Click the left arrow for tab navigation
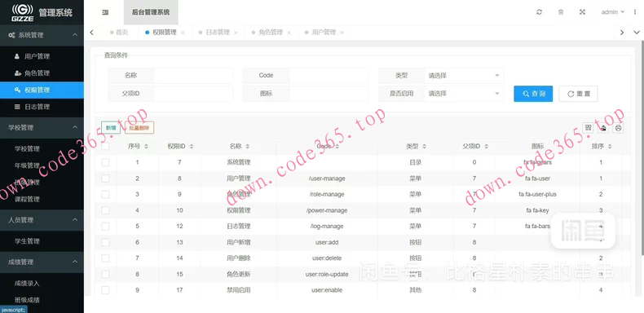Viewport: 644px width, 313px height. [91, 32]
